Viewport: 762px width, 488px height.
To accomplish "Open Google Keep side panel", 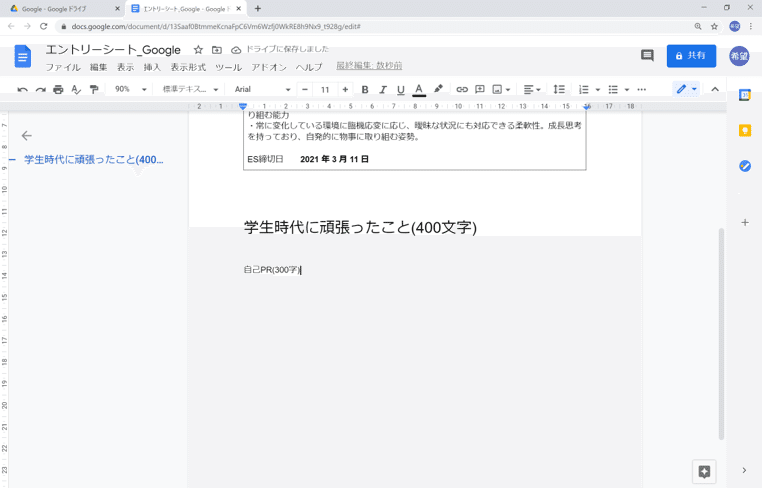I will point(745,130).
